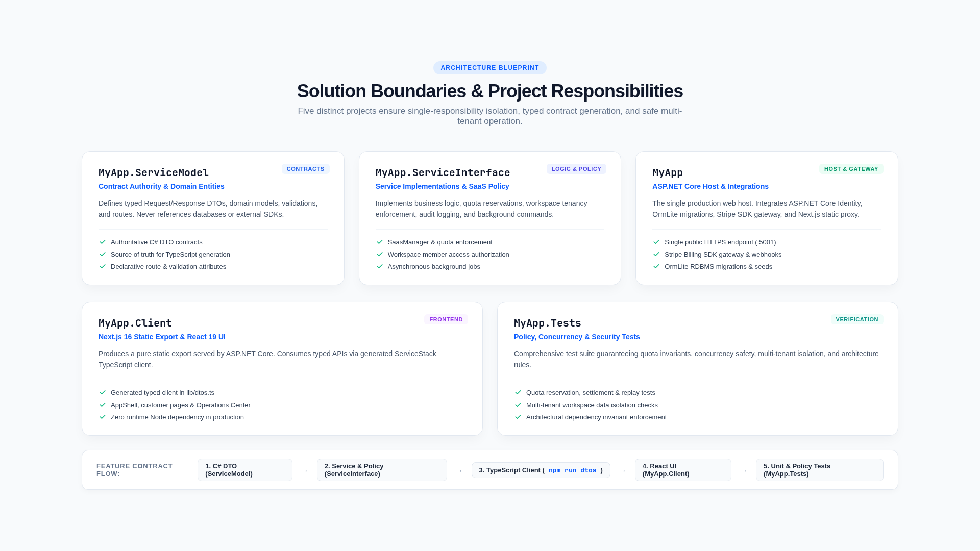Click the LOGIC & POLICY tag

pyautogui.click(x=576, y=169)
